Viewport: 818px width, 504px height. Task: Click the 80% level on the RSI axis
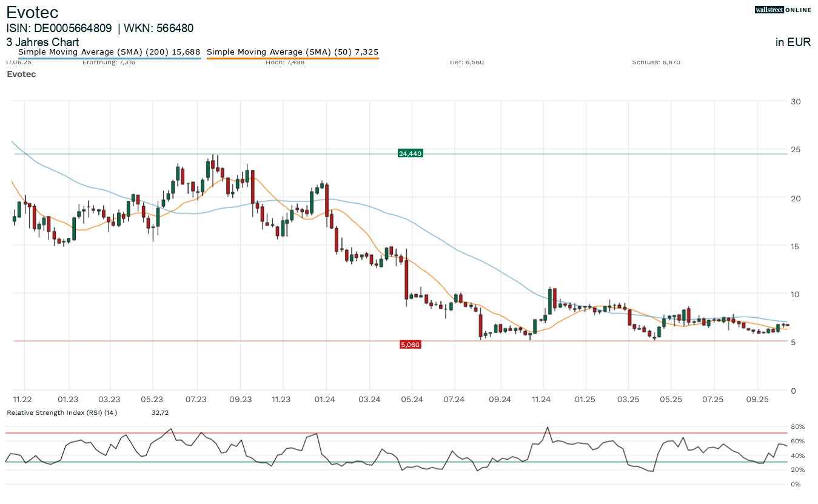tap(796, 427)
